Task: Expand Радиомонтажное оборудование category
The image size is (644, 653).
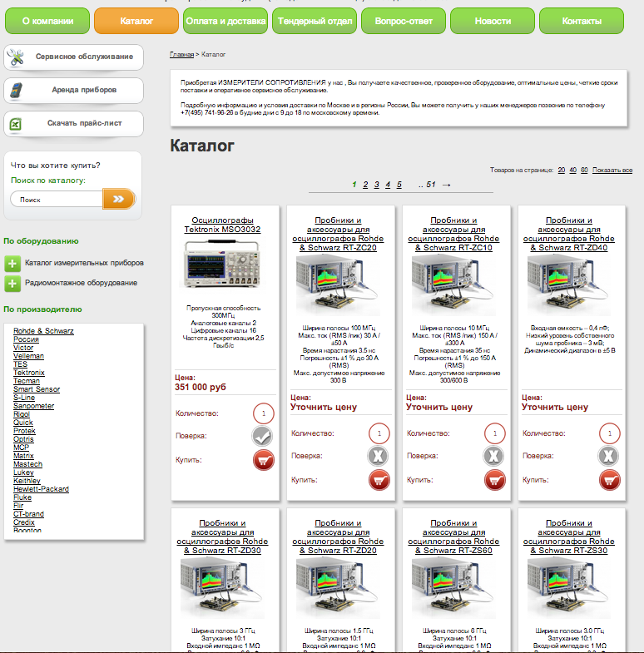Action: click(x=12, y=284)
